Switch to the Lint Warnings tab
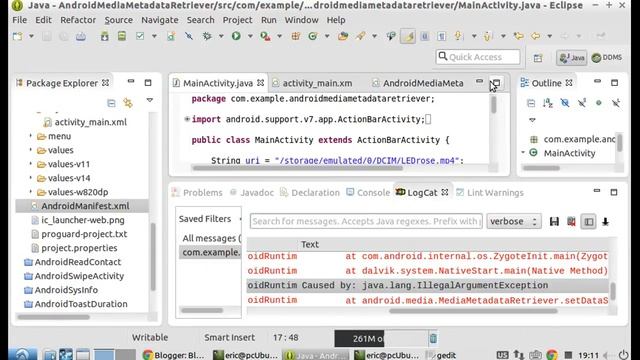640x360 pixels. click(489, 193)
